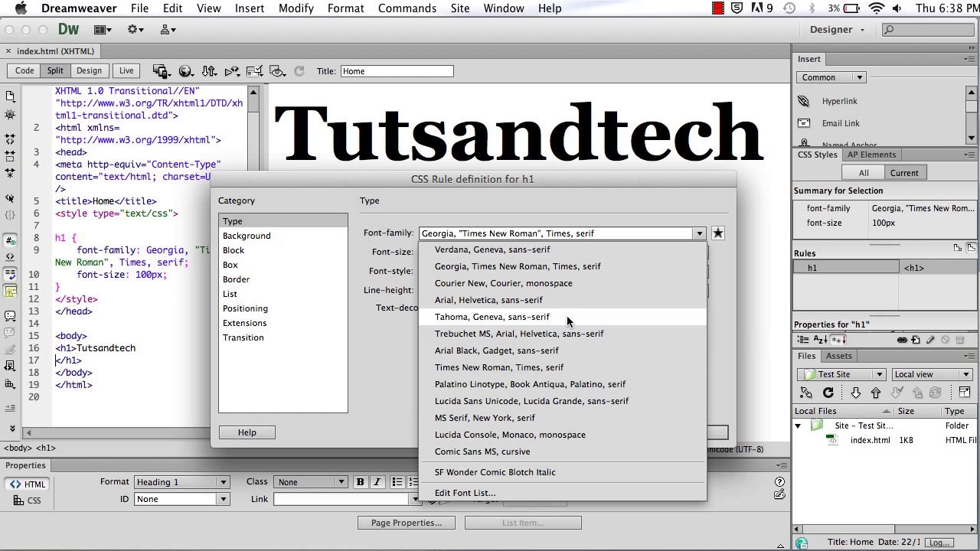Open the Font-family dropdown arrow
The width and height of the screenshot is (980, 551).
click(x=699, y=233)
